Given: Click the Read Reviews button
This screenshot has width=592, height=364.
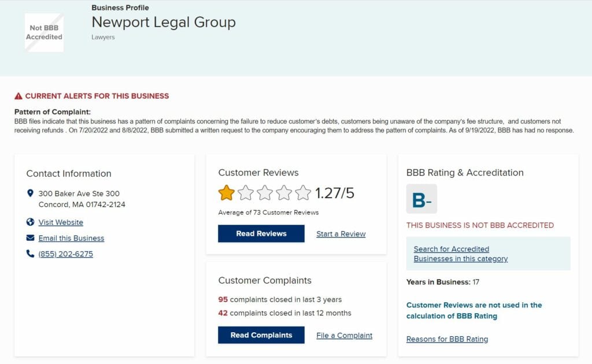Looking at the screenshot, I should click(x=261, y=233).
